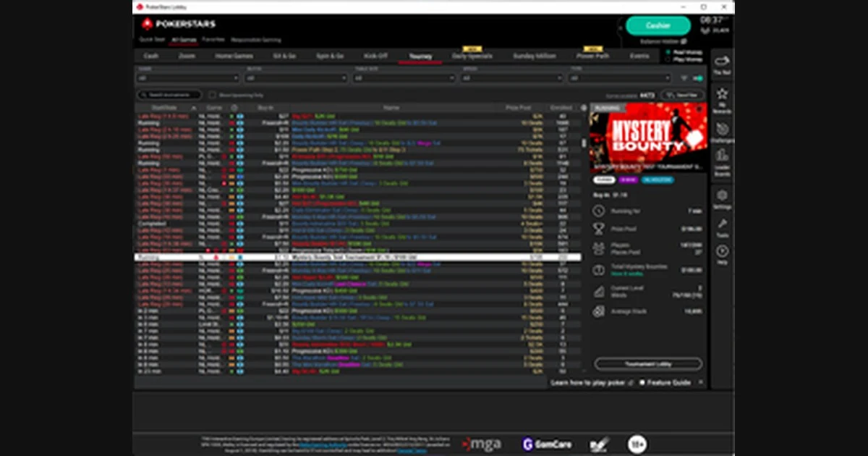
Task: Open Settings gear in right sidebar
Action: 721,198
